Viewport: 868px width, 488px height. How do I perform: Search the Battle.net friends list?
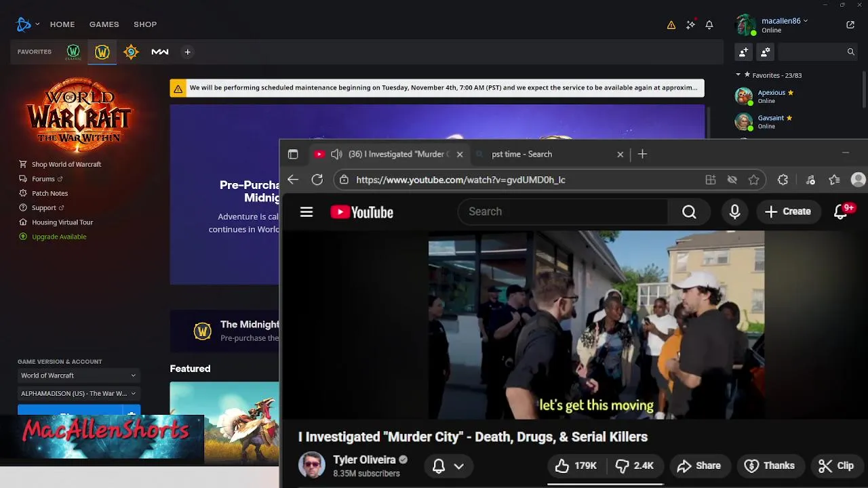tap(818, 52)
